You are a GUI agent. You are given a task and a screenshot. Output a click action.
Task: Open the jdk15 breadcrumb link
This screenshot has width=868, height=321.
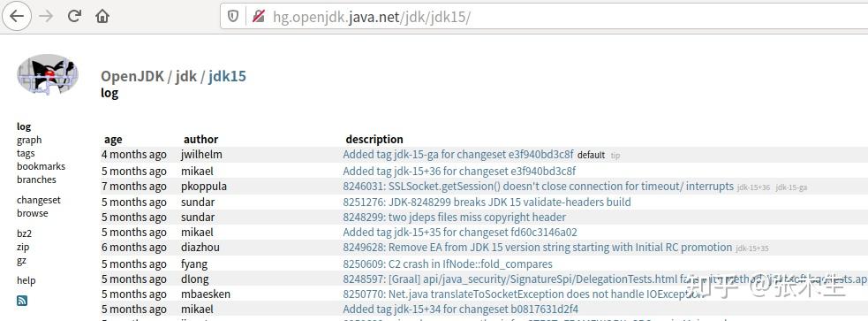[x=227, y=77]
